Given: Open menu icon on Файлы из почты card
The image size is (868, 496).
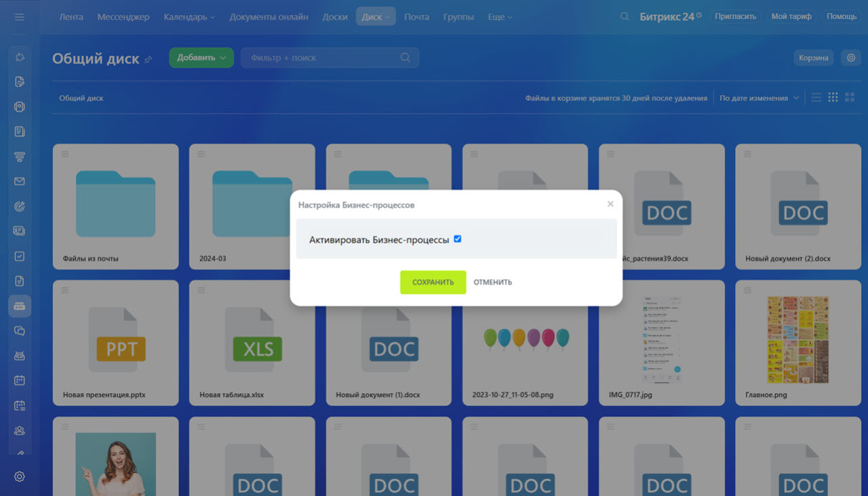Looking at the screenshot, I should coord(65,154).
